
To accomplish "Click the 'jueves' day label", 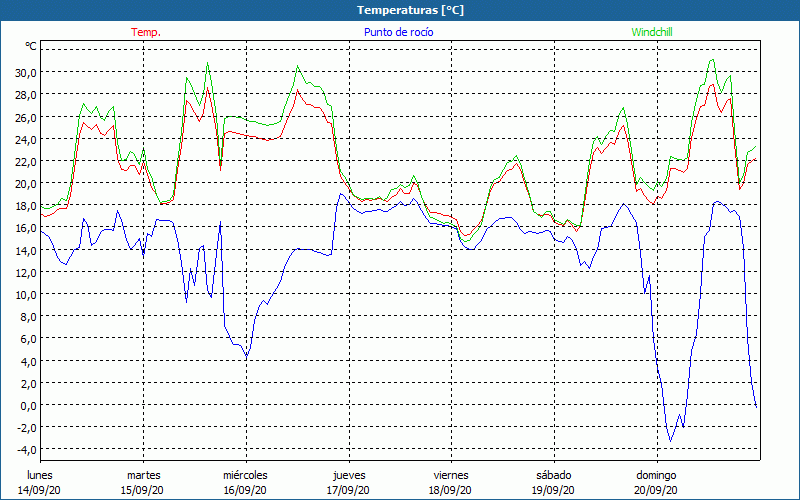I will click(x=349, y=475).
